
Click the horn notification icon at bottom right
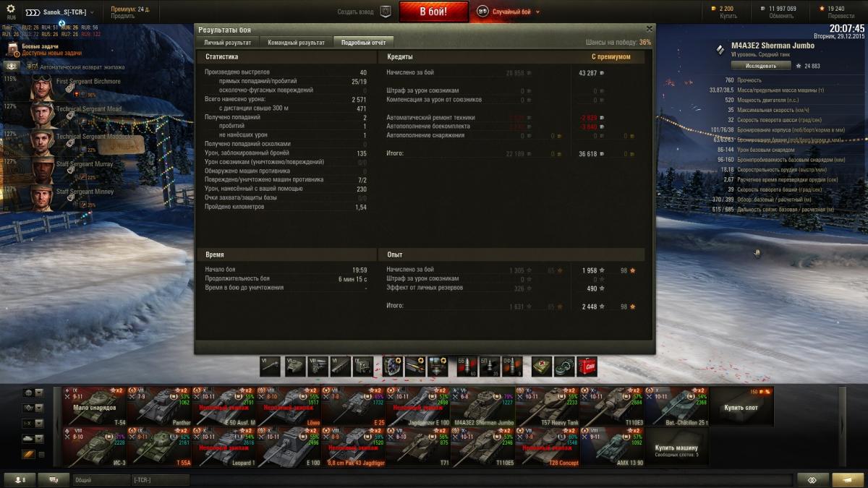(x=848, y=480)
